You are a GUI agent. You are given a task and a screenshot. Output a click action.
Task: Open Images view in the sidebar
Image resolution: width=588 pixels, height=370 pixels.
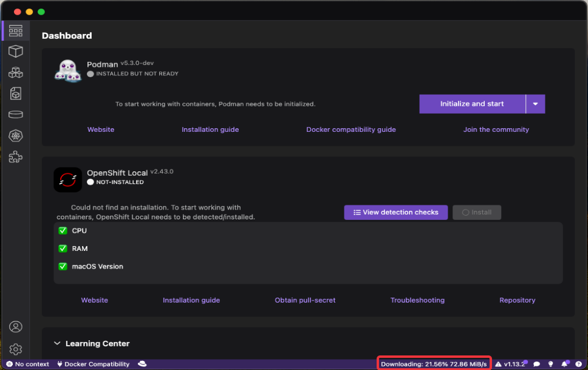(16, 94)
